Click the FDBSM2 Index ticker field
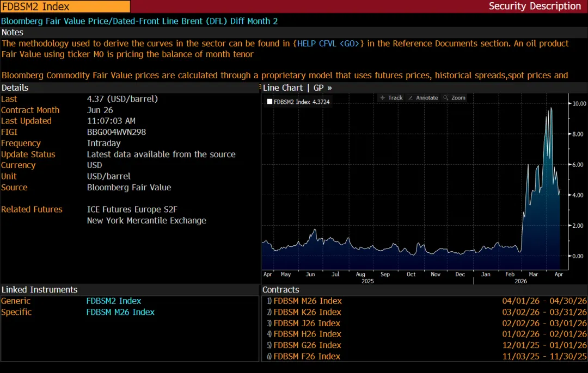 tap(65, 7)
